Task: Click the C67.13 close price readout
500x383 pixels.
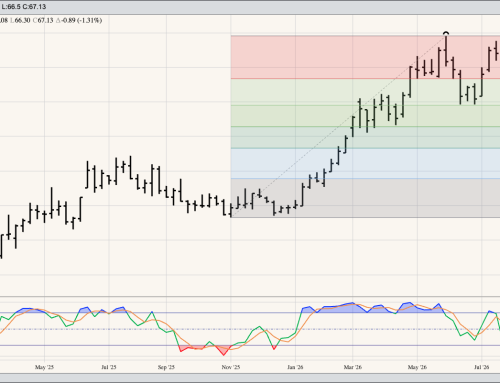Action: point(43,20)
